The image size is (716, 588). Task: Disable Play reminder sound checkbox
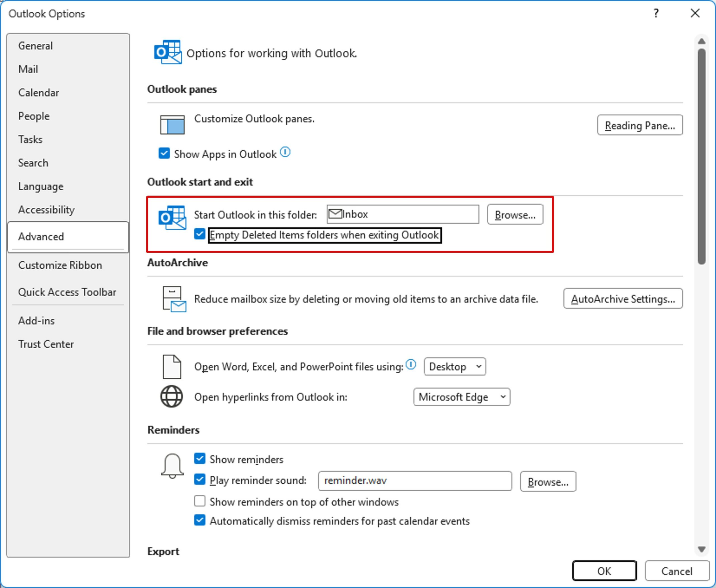[200, 480]
